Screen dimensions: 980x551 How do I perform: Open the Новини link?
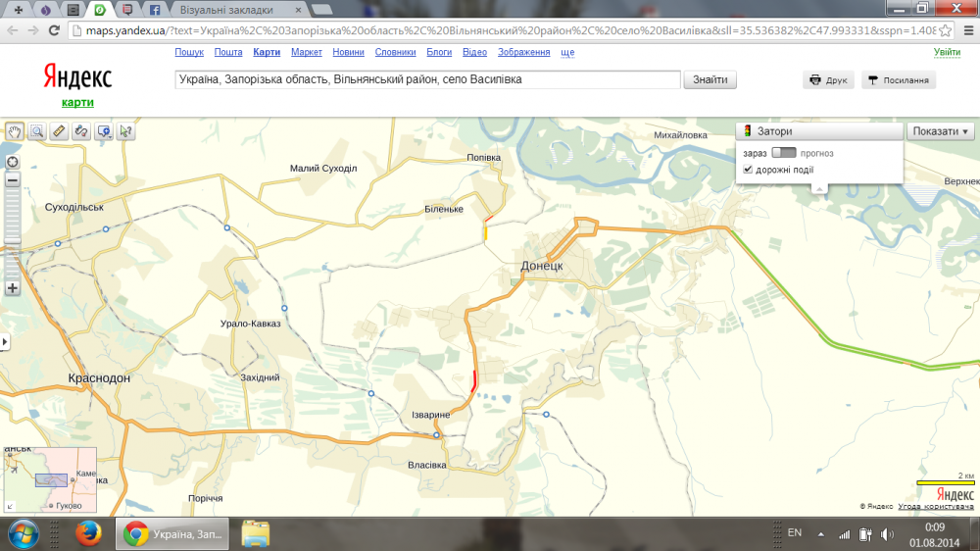[348, 52]
